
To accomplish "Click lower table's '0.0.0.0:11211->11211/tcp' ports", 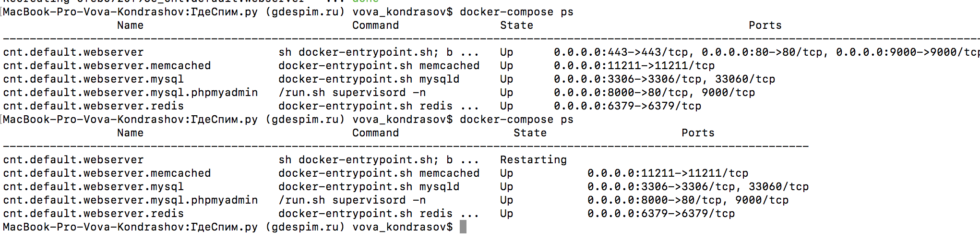I will [x=668, y=173].
